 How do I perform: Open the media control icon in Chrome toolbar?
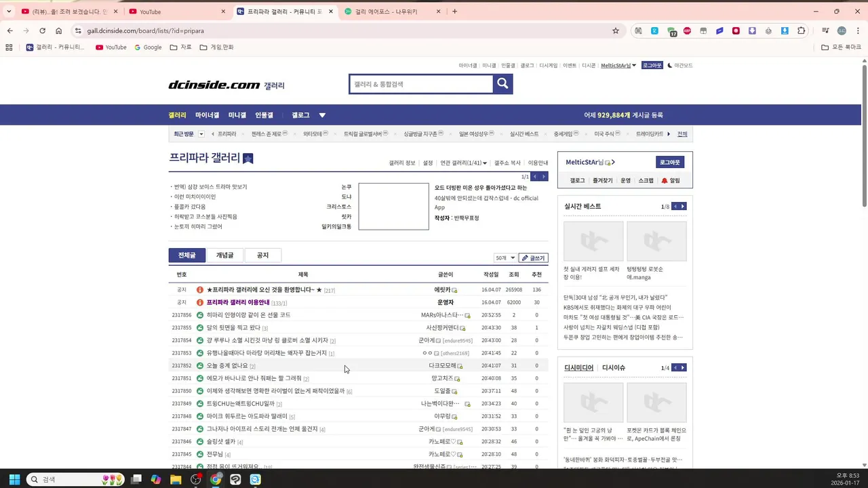click(825, 30)
